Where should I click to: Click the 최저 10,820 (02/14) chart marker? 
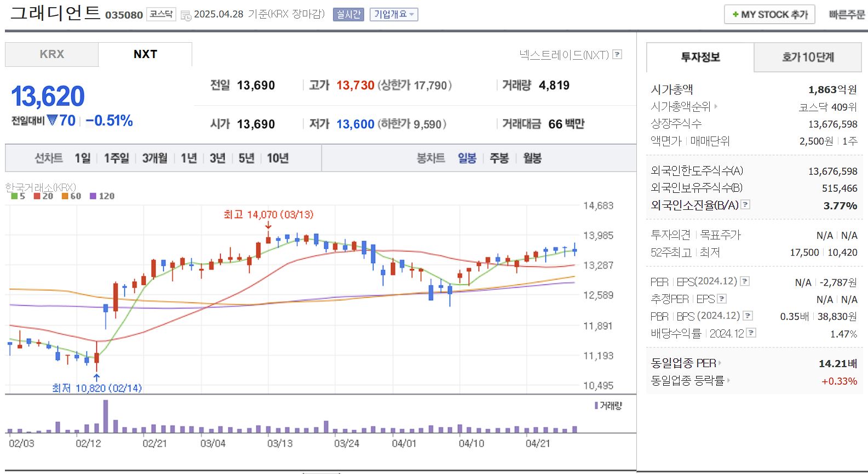tap(97, 388)
